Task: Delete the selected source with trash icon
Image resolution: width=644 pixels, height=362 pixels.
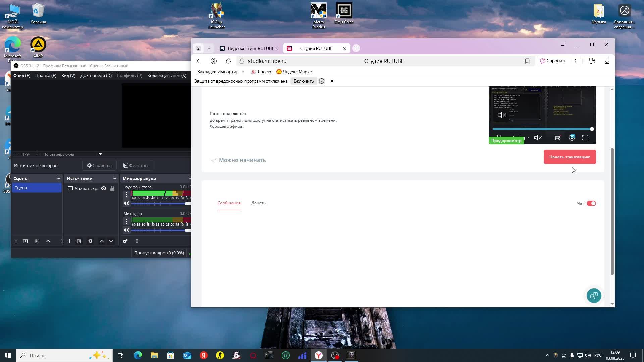Action: (79, 241)
